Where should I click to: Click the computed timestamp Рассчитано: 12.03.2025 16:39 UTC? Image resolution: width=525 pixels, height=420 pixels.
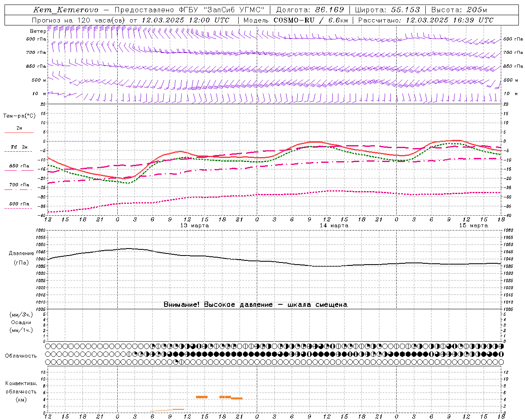pos(426,20)
